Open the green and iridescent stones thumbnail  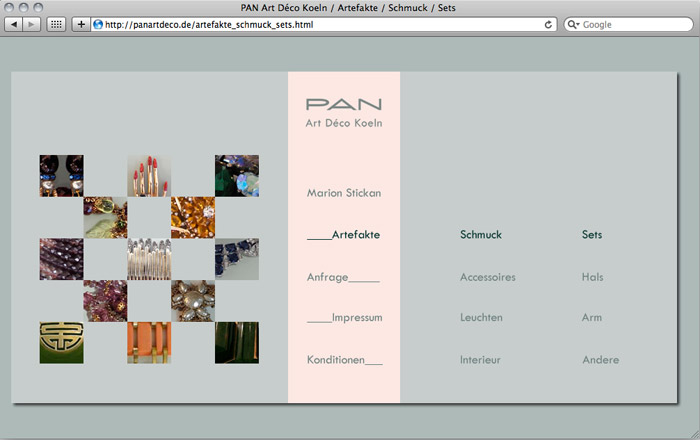237,176
